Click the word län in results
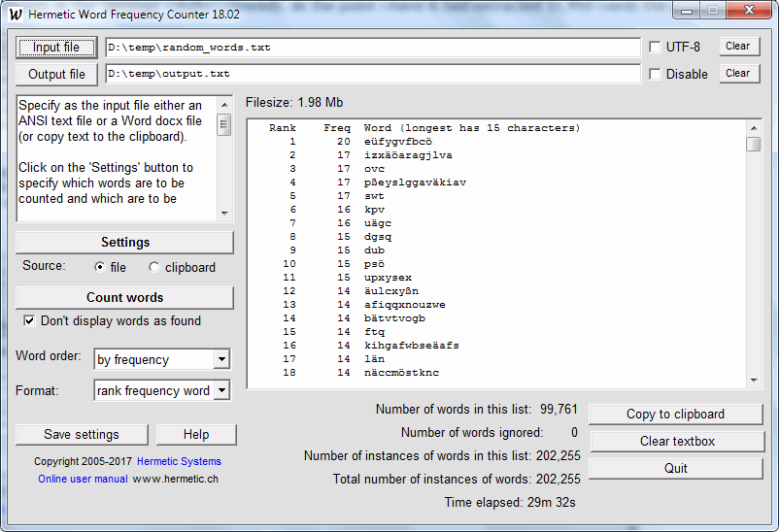Image resolution: width=779 pixels, height=532 pixels. point(374,358)
